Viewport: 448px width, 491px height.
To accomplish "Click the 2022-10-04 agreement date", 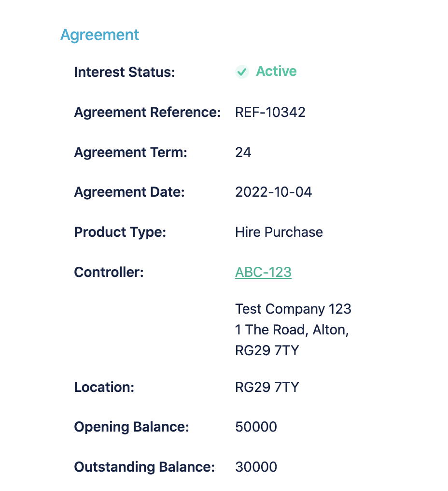I will click(x=273, y=192).
